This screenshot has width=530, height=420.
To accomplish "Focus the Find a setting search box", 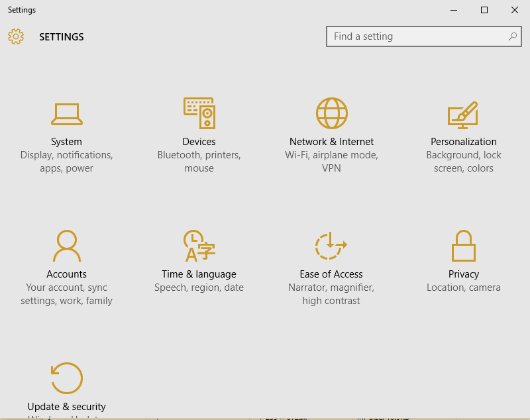I will pos(424,36).
